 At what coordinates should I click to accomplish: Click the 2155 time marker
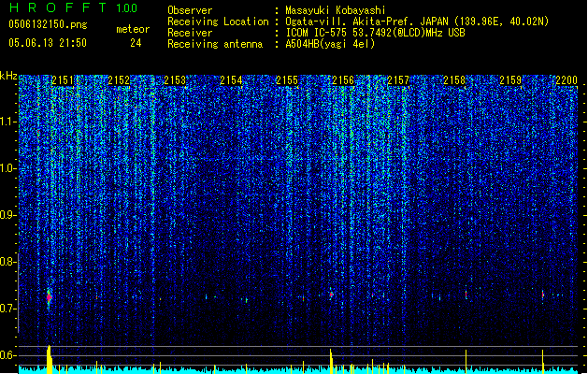tap(287, 80)
